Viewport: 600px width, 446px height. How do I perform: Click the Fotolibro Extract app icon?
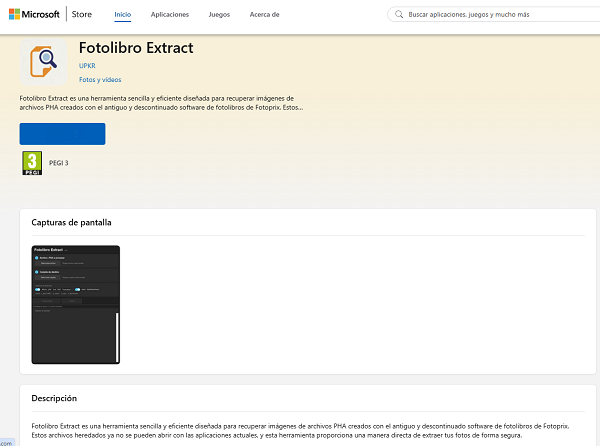coord(43,62)
